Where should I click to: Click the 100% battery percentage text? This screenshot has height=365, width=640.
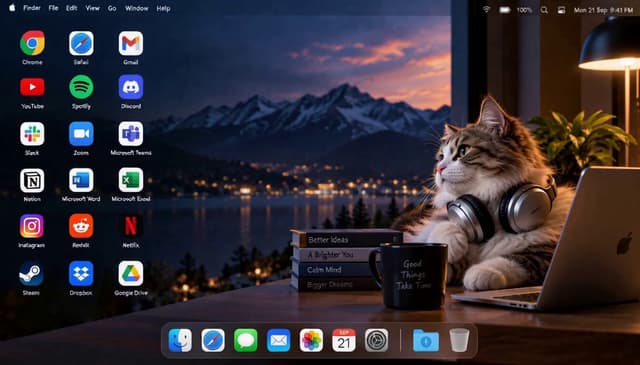[x=524, y=10]
